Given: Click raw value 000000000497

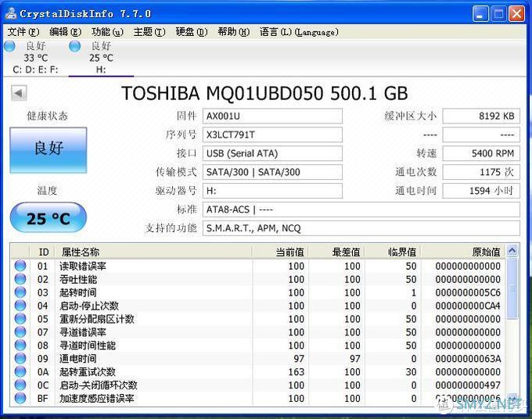Looking at the screenshot, I should tap(468, 385).
